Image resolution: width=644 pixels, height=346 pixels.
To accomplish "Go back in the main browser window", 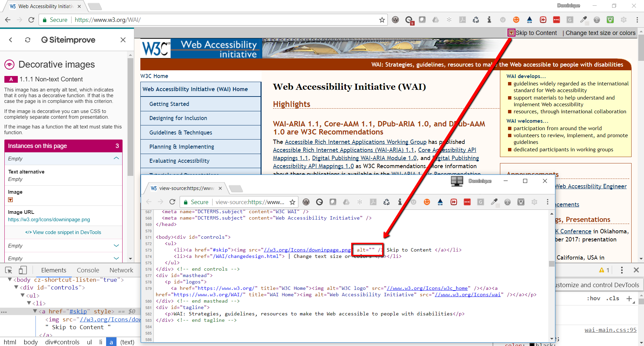I will [8, 20].
